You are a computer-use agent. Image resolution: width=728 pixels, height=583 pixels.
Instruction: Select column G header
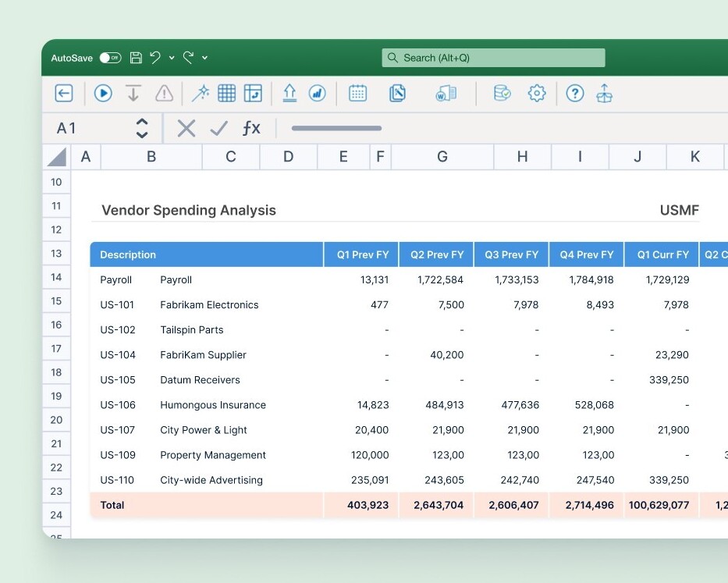(x=442, y=157)
